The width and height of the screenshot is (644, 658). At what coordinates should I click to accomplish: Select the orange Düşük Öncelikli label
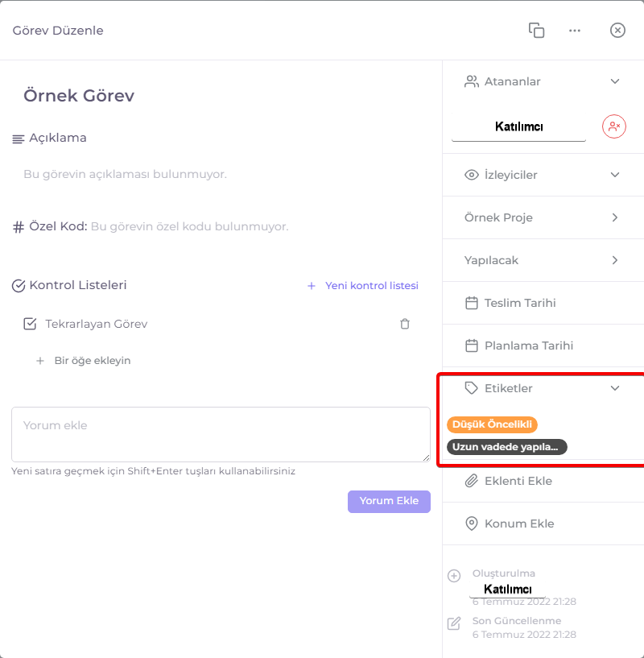(x=492, y=424)
